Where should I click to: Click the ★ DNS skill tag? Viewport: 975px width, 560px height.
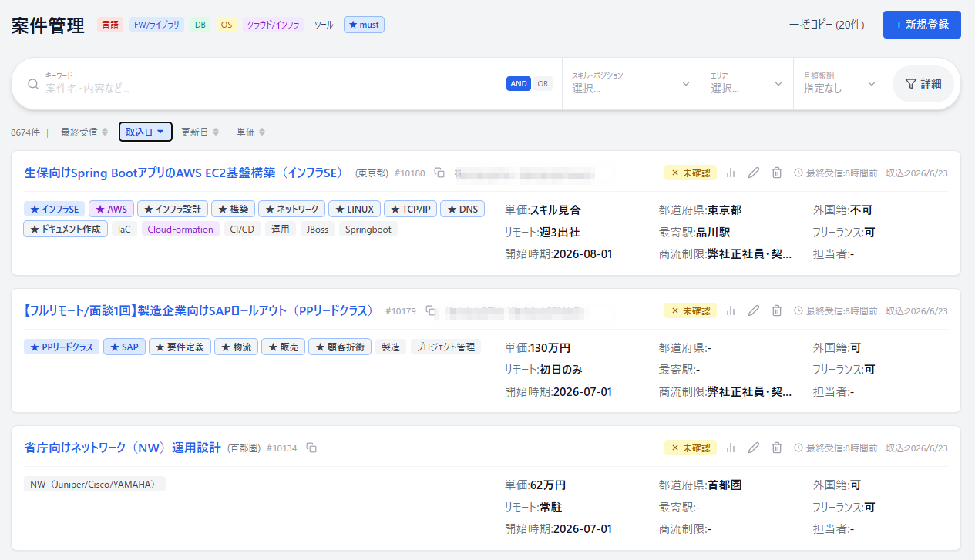coord(462,209)
